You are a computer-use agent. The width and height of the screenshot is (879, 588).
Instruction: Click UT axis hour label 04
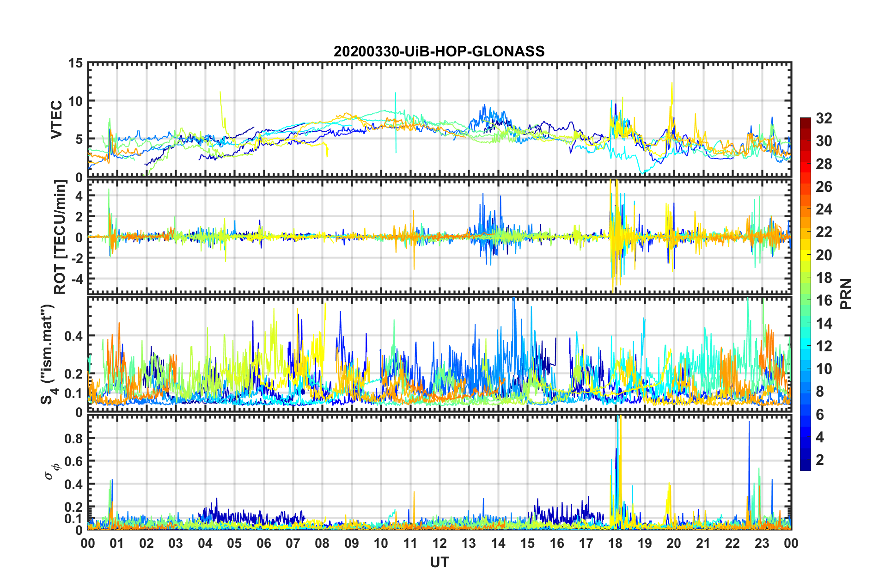coord(205,543)
